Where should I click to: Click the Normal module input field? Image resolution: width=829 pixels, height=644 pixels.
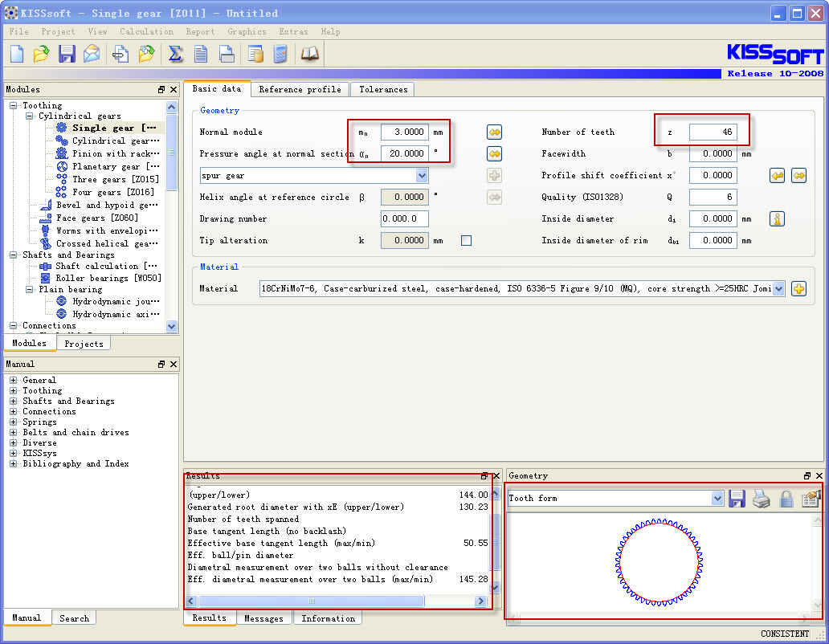404,132
